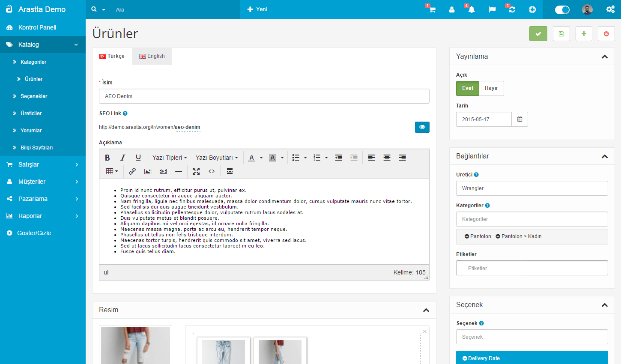Screen dimensions: 621x364
Task: Collapse the Yayınlama panel
Action: (x=604, y=57)
